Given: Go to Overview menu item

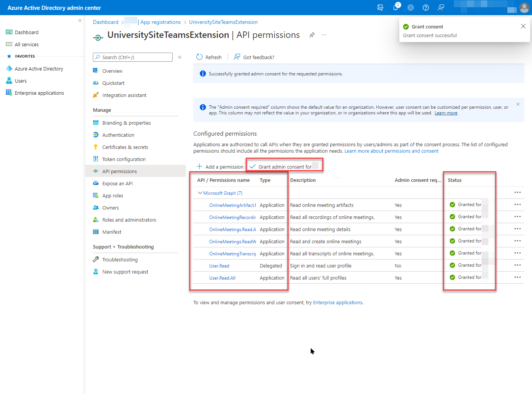Looking at the screenshot, I should pos(108,71).
